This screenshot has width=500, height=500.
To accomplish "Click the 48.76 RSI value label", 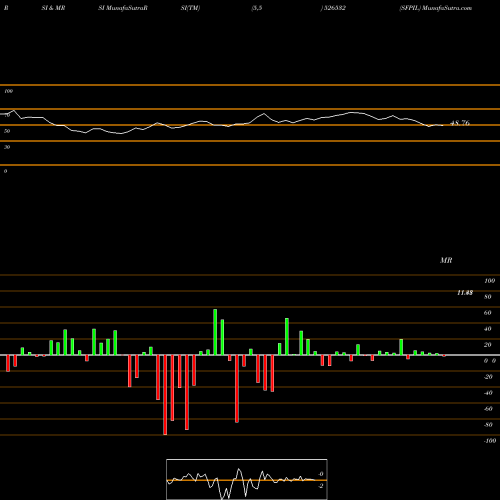I will [x=460, y=123].
